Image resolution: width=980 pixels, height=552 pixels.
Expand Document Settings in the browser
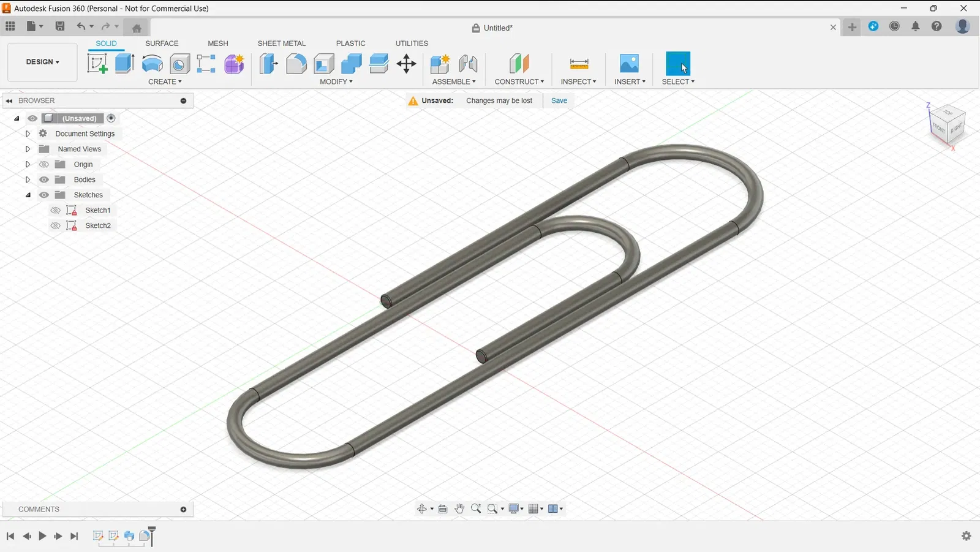tap(28, 134)
